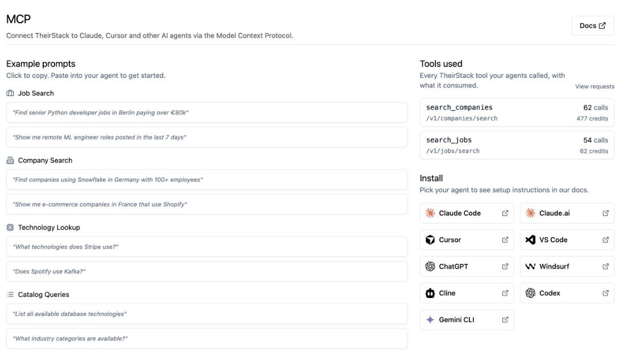Copy the Spotify Kafka prompt
The image size is (626, 364).
pyautogui.click(x=207, y=271)
